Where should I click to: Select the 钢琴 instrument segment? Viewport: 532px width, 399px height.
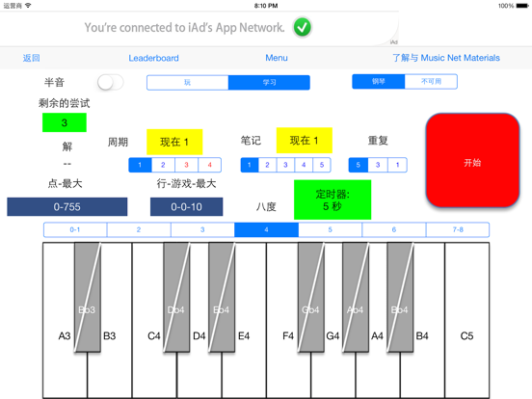click(379, 81)
